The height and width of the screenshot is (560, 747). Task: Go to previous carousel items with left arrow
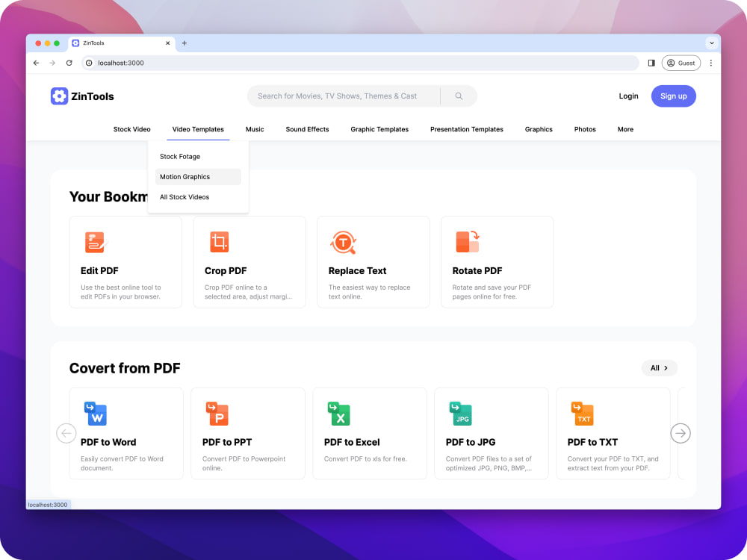tap(66, 433)
